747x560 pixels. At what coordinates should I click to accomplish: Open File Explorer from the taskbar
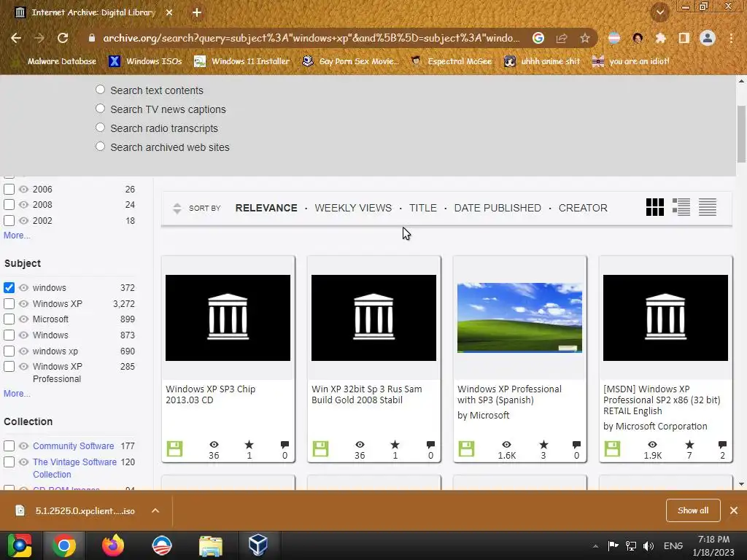[x=210, y=545]
